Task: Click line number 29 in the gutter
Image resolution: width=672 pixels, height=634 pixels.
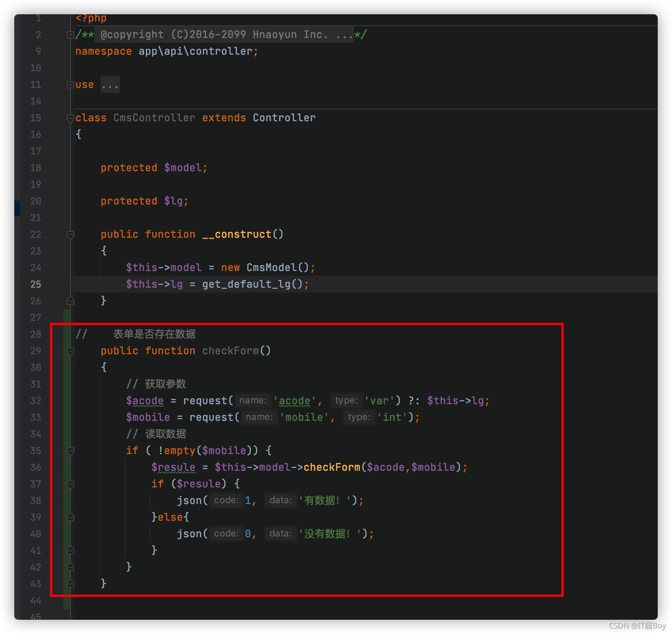Action: (x=36, y=351)
